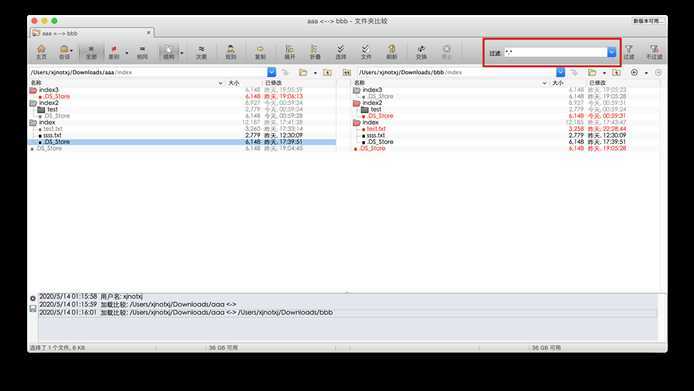Toggle the Show Differences (差别) display filter
The height and width of the screenshot is (391, 694).
(x=114, y=52)
